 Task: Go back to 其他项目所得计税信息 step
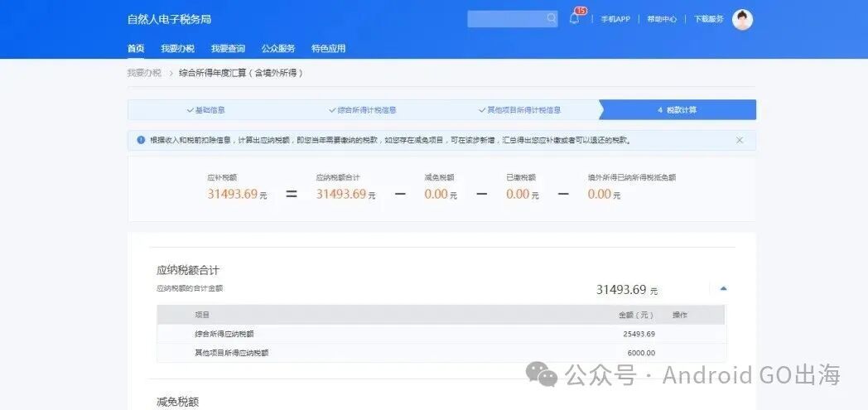tap(520, 109)
